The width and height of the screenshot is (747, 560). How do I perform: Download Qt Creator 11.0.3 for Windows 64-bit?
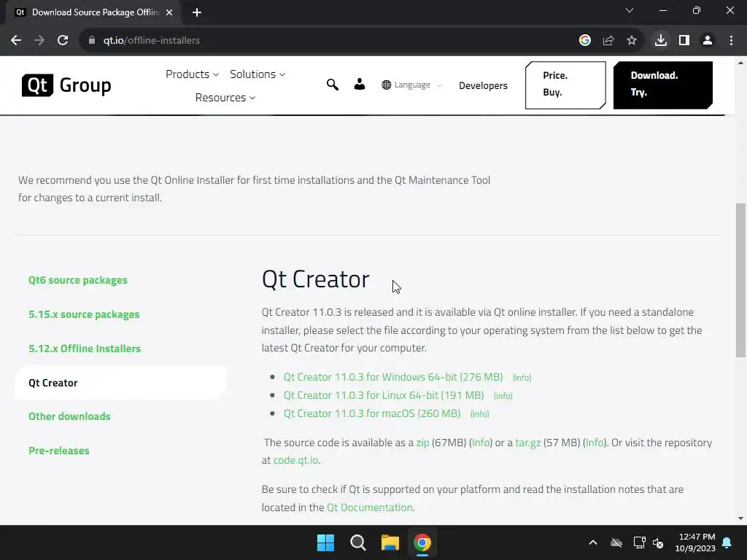tap(393, 377)
